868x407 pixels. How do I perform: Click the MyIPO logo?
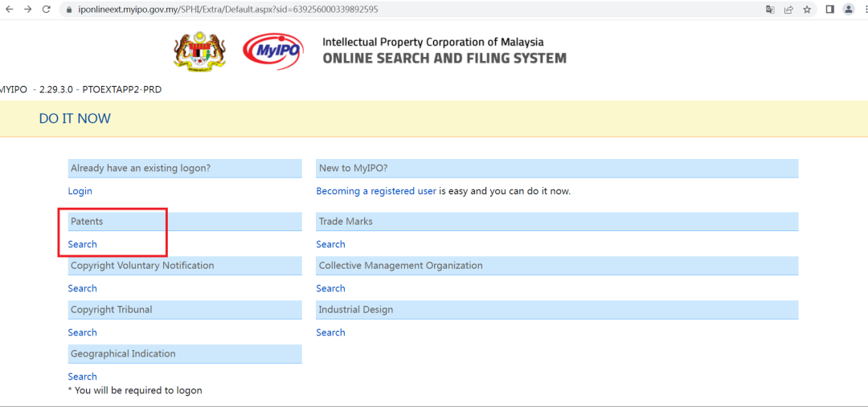coord(273,51)
